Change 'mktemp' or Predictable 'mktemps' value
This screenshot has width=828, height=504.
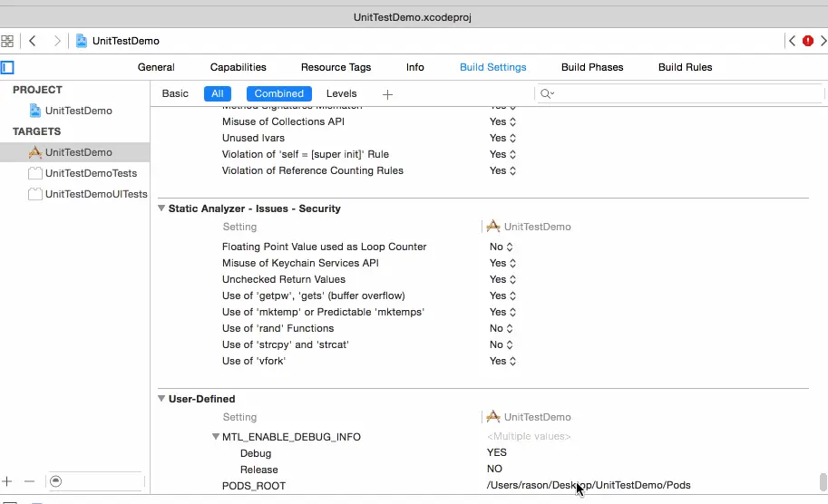tap(502, 312)
